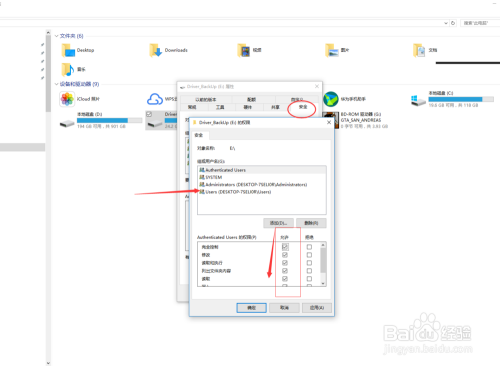This screenshot has width=500, height=366.
Task: Click the permissions list scrollbar thumb
Action: click(x=323, y=261)
